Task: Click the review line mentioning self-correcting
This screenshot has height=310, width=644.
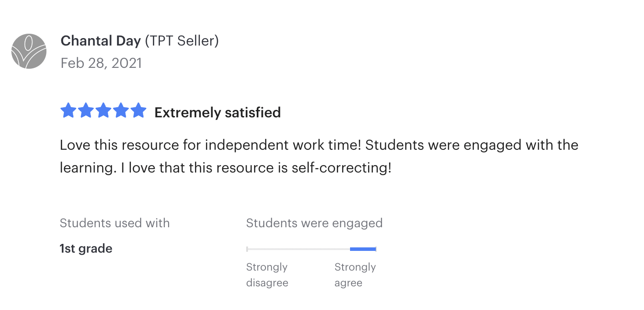Action: pyautogui.click(x=225, y=168)
